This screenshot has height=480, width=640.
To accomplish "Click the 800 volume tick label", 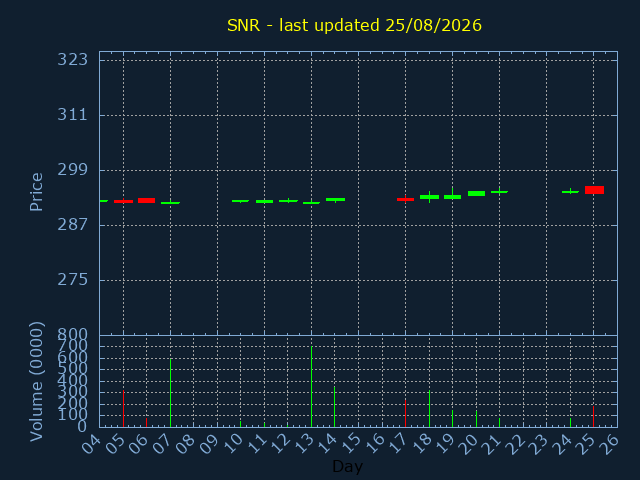I will tap(73, 335).
